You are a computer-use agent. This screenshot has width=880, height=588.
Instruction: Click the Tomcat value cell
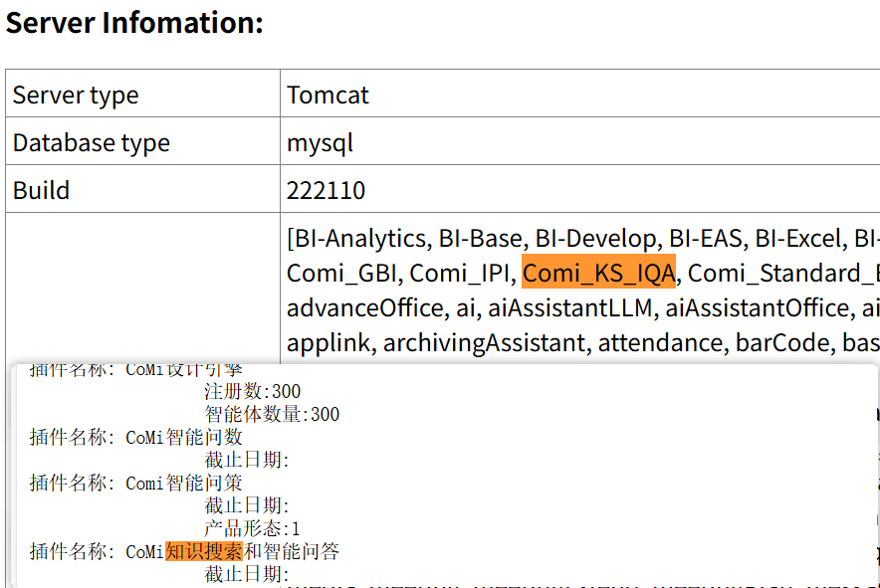tap(328, 96)
